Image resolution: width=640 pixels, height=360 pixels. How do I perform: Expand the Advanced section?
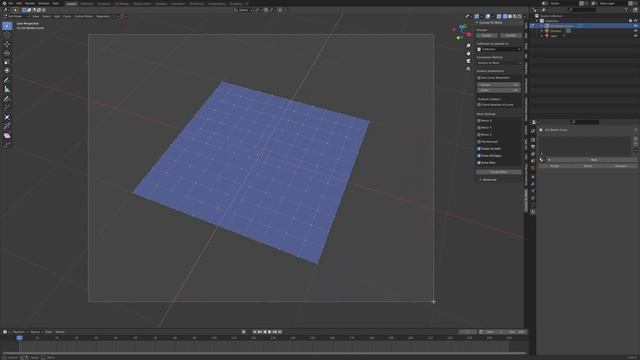488,180
